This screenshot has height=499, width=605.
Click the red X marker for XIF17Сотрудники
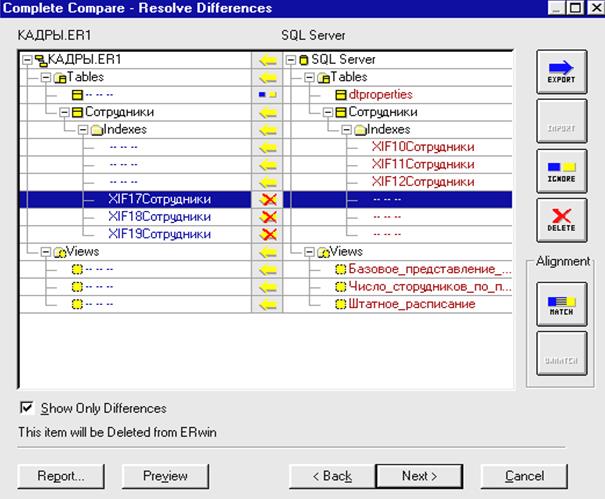(x=268, y=200)
